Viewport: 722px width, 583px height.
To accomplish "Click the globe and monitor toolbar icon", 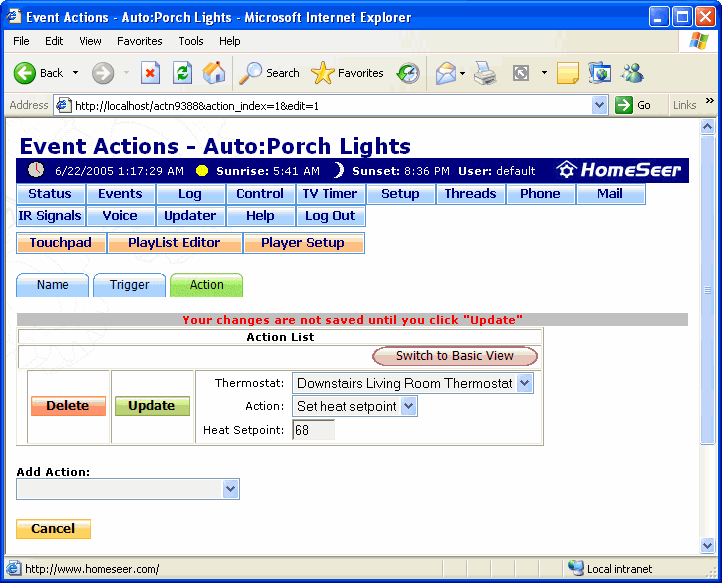I will click(x=600, y=73).
